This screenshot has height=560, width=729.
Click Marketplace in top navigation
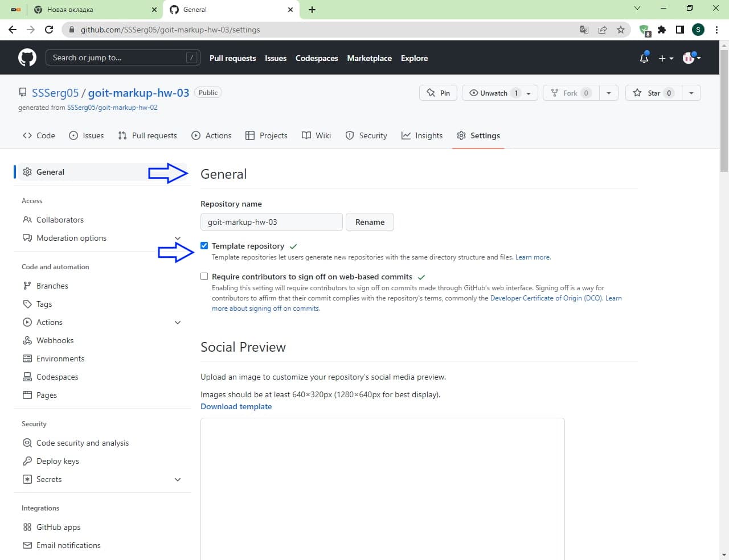click(369, 58)
